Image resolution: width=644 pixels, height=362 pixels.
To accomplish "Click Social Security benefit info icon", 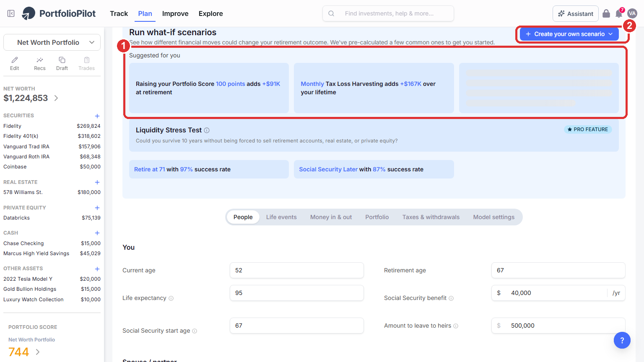I will coord(451,298).
